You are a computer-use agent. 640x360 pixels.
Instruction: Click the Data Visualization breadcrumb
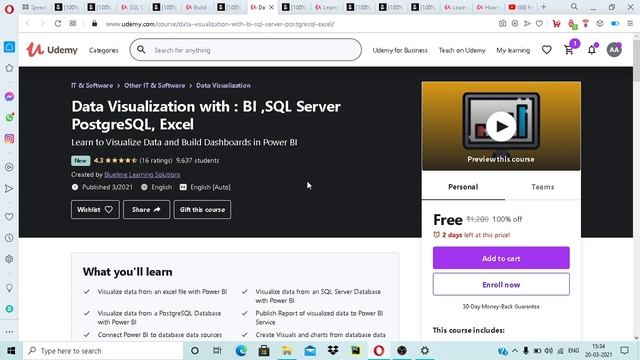pyautogui.click(x=223, y=85)
